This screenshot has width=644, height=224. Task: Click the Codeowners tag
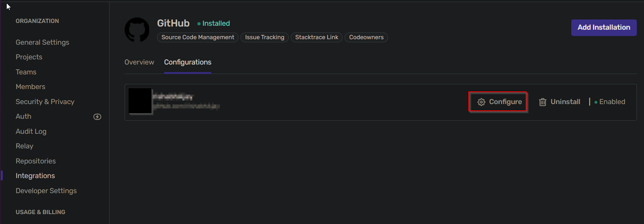pyautogui.click(x=366, y=37)
